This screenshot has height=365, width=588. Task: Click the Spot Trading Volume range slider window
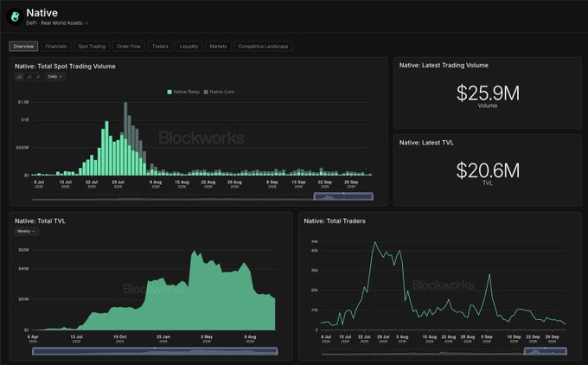343,196
